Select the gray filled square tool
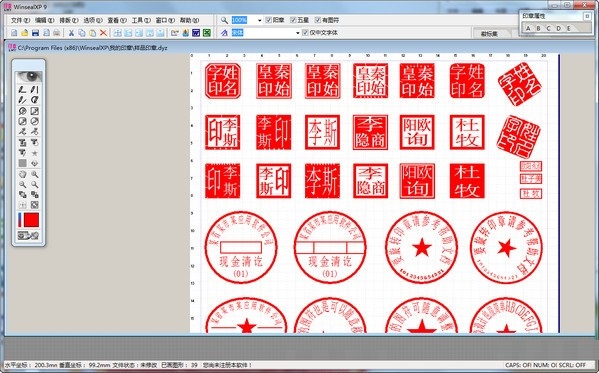The width and height of the screenshot is (599, 373). point(23,163)
